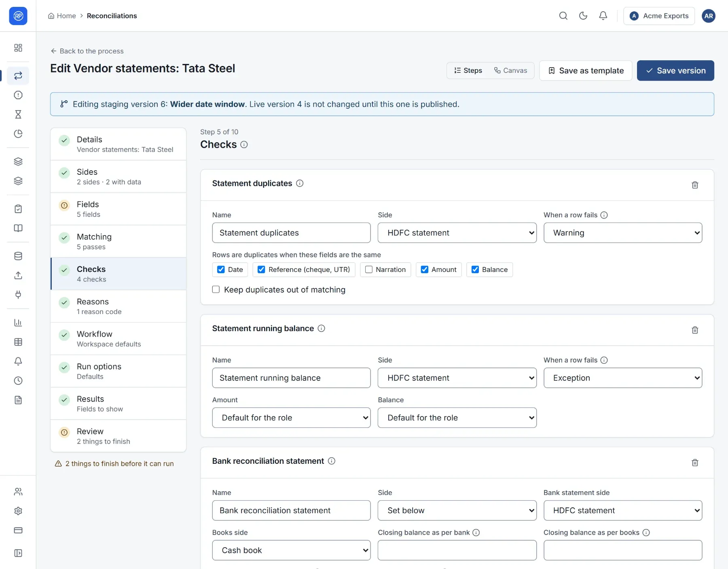
Task: Open the clipboard check icon in sidebar
Action: coord(18,209)
